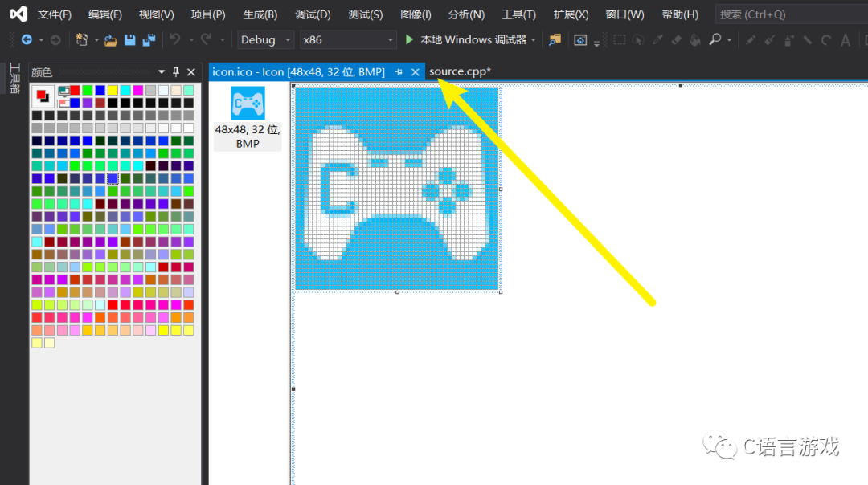868x485 pixels.
Task: Open the Debug configuration dropdown
Action: click(x=265, y=40)
